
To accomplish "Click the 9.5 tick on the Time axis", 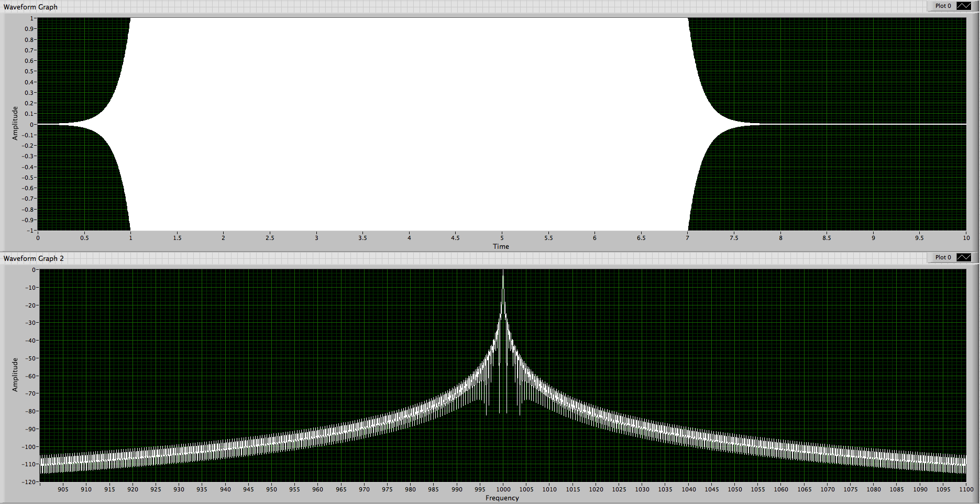I will [x=919, y=238].
